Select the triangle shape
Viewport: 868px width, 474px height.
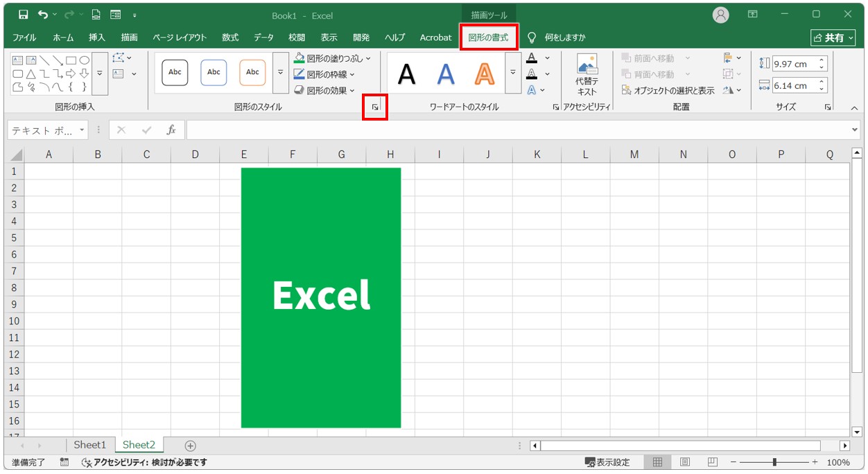pyautogui.click(x=31, y=73)
